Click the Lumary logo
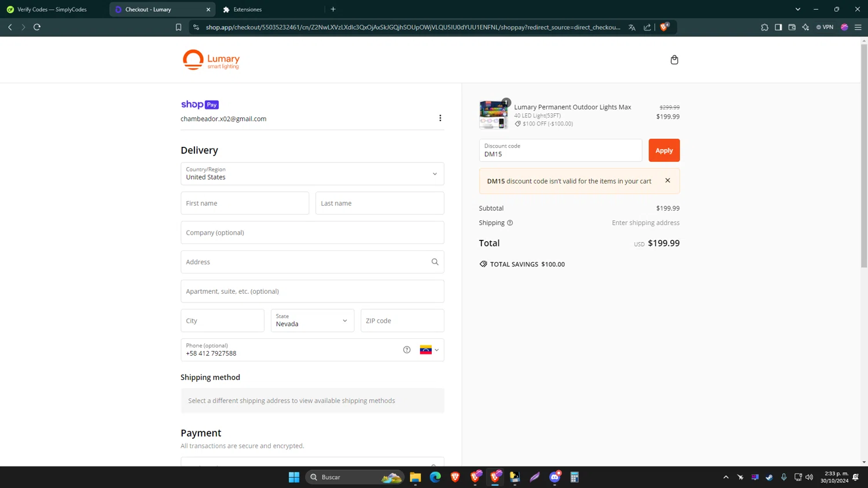Screen dimensions: 868x488 pyautogui.click(x=211, y=60)
